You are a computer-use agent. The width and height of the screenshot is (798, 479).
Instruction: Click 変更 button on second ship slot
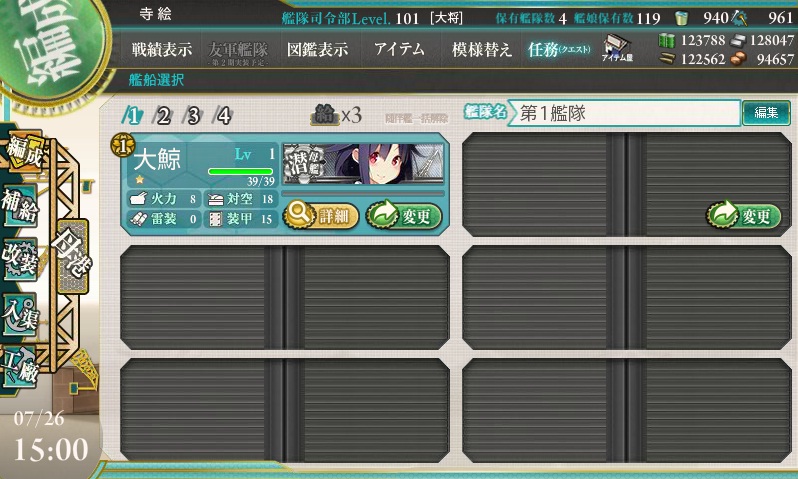744,215
